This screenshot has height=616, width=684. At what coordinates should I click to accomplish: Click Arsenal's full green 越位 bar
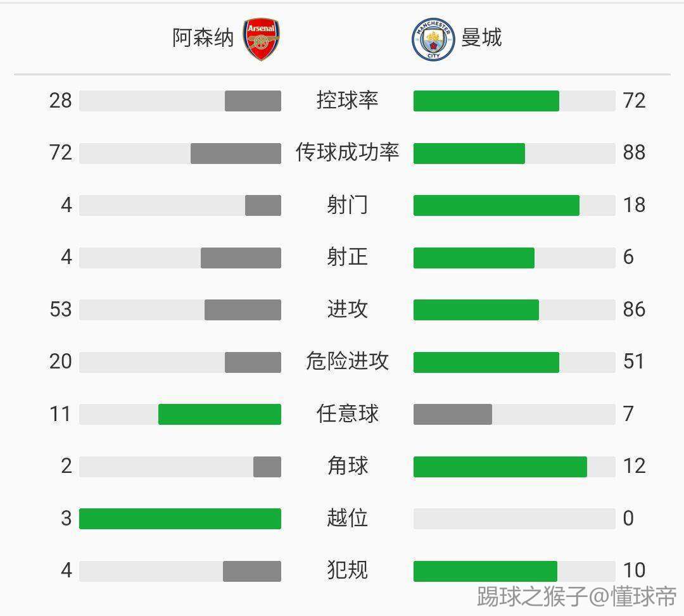coord(180,519)
